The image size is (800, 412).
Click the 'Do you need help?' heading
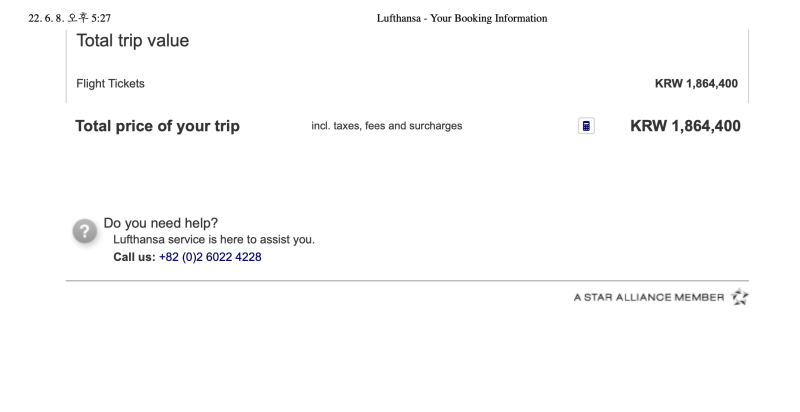(161, 223)
